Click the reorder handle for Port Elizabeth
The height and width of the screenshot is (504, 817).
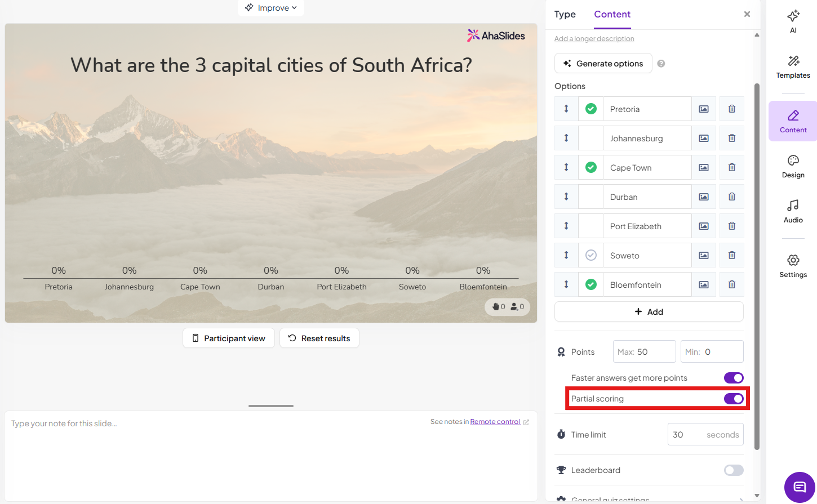(566, 226)
